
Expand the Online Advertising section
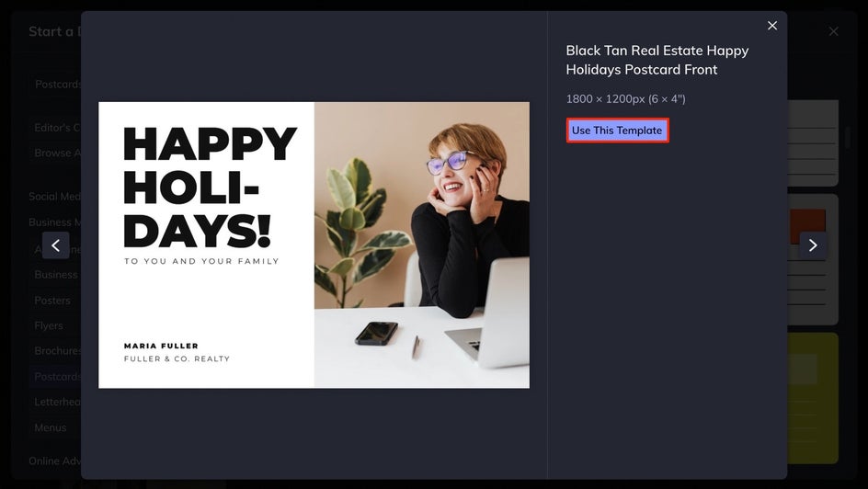55,461
